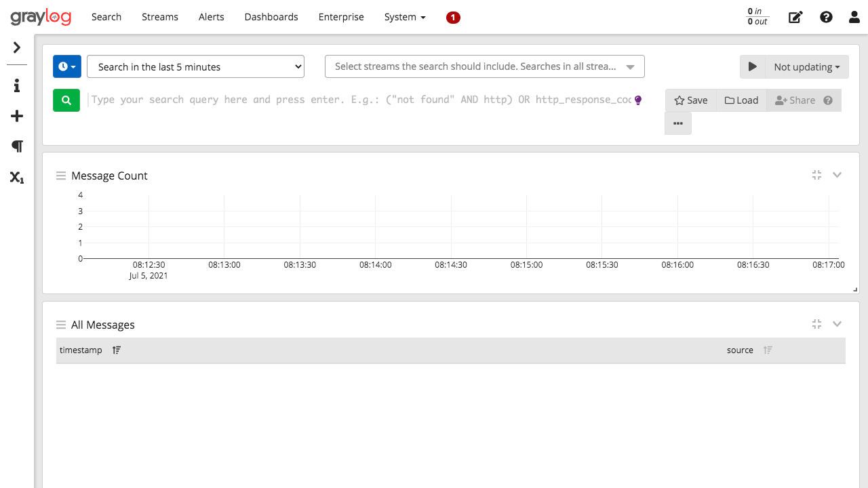868x488 pixels.
Task: Open the Enterprise page
Action: pyautogui.click(x=341, y=17)
